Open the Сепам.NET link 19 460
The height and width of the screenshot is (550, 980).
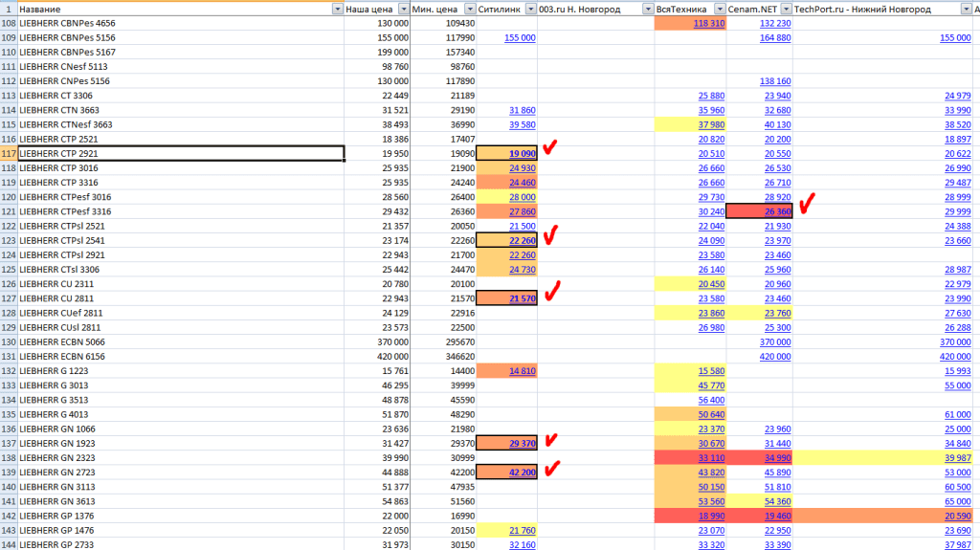pyautogui.click(x=777, y=517)
